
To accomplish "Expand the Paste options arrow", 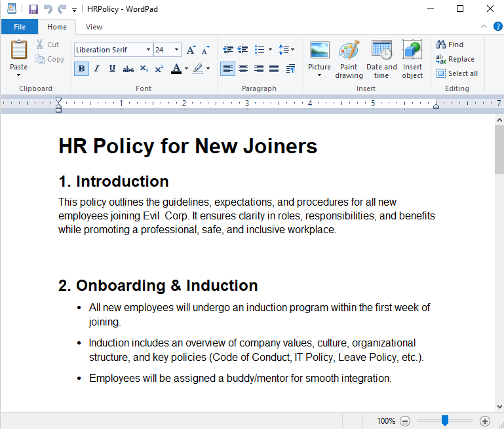I will (18, 75).
